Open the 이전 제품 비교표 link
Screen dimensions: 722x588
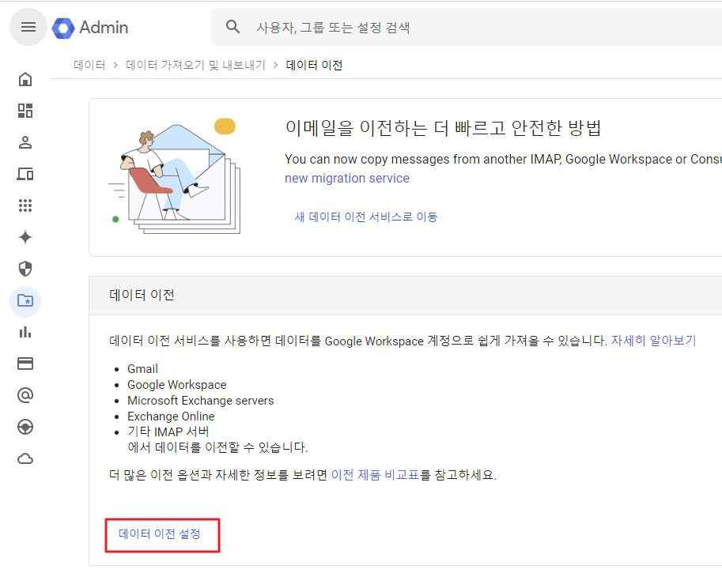(x=376, y=475)
